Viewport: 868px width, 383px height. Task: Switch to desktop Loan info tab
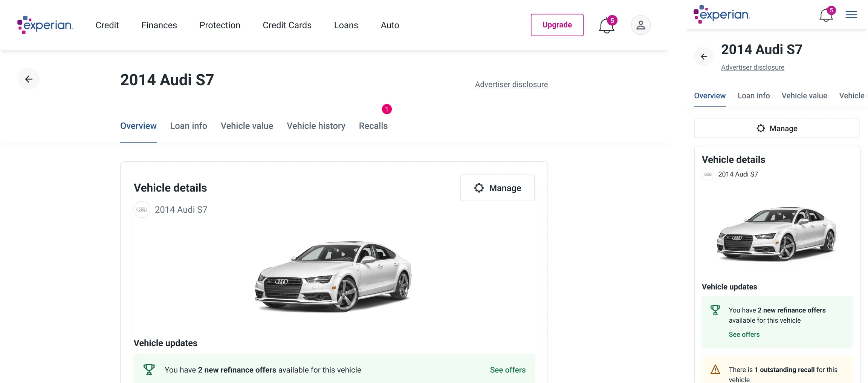(x=188, y=126)
